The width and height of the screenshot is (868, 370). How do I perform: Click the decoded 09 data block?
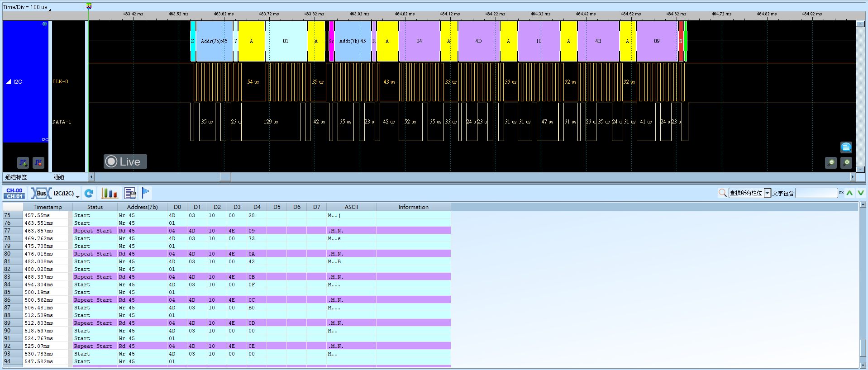[x=657, y=41]
